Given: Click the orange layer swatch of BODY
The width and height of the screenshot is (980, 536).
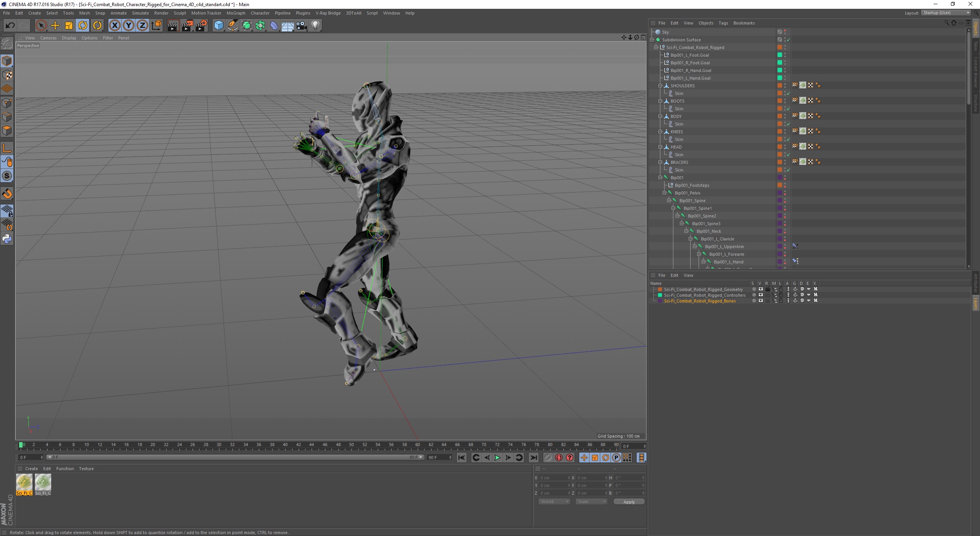Looking at the screenshot, I should 779,116.
